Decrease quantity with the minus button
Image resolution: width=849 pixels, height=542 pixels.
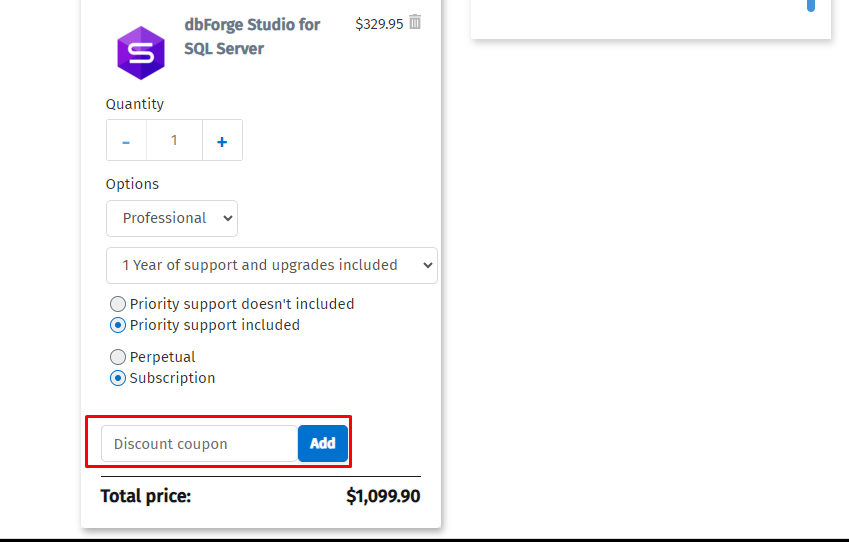coord(126,141)
